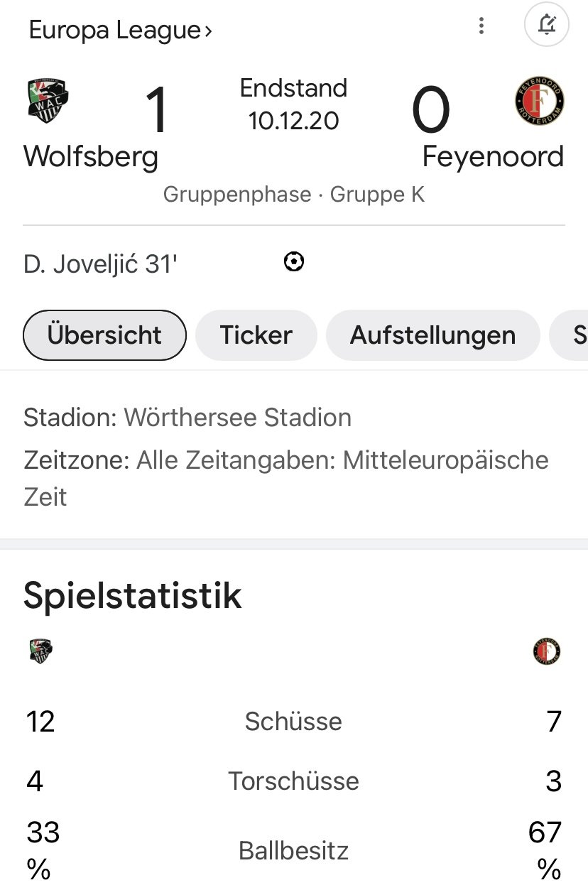Image resolution: width=588 pixels, height=890 pixels.
Task: Open the Aufstellungen tab
Action: pyautogui.click(x=432, y=335)
